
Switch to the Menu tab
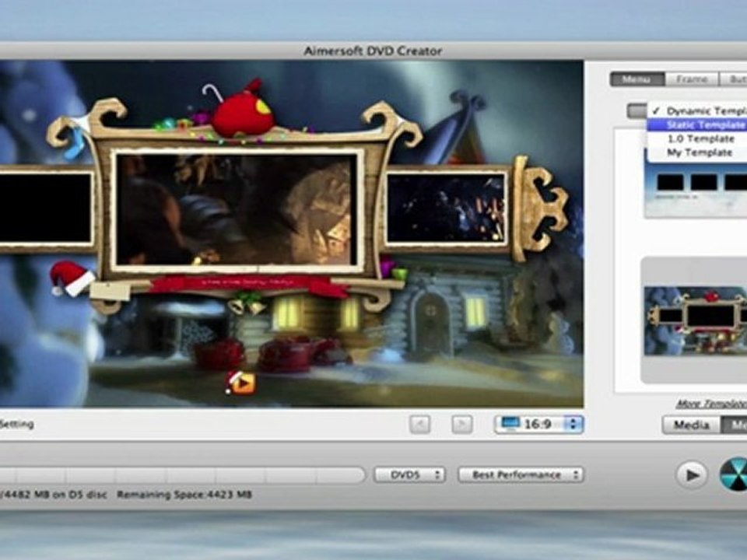pyautogui.click(x=637, y=79)
